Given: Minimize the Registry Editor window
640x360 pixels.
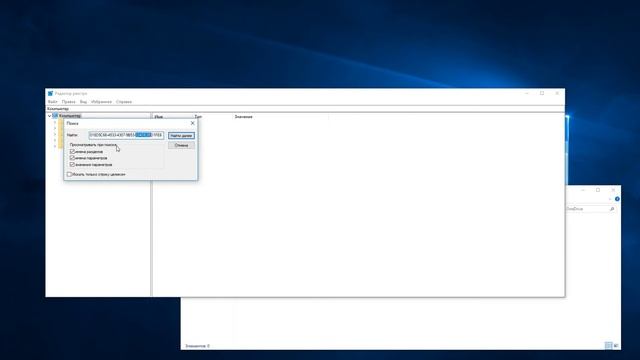Looking at the screenshot, I should pos(527,93).
